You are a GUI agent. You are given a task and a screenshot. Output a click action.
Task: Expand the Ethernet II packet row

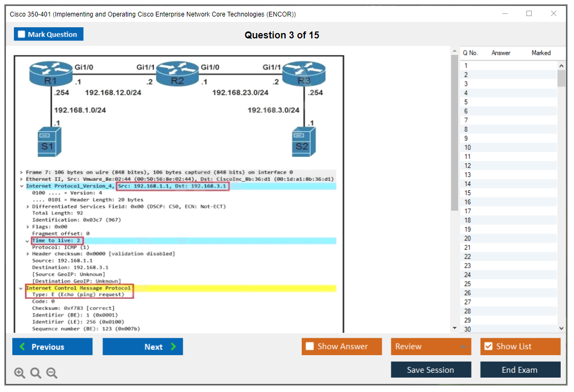tap(21, 179)
